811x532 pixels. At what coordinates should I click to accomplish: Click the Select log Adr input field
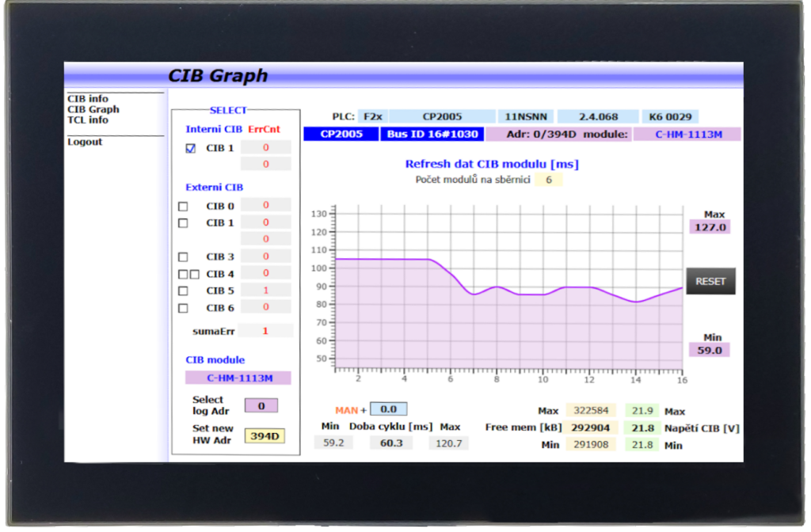point(261,406)
